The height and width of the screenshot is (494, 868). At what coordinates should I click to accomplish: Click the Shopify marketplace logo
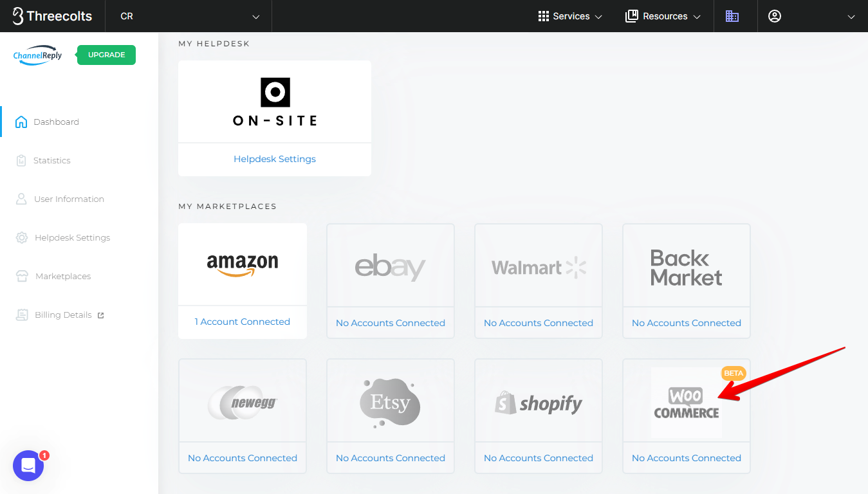(539, 403)
